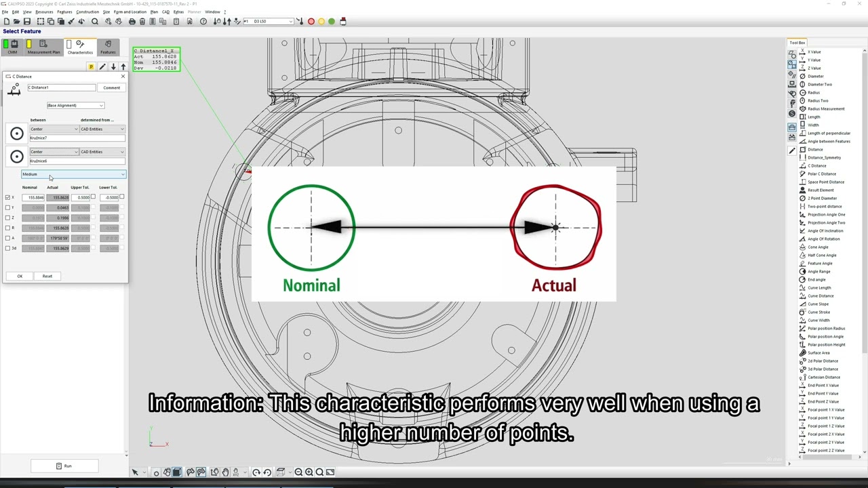The image size is (868, 488).
Task: Click the magnifier search icon in top toolbar
Action: 95,22
